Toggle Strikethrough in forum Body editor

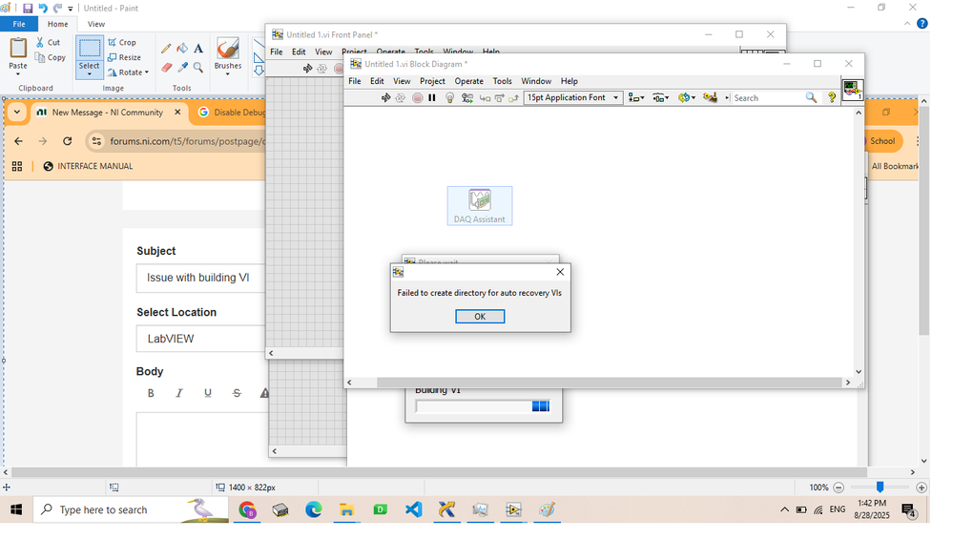pyautogui.click(x=237, y=393)
